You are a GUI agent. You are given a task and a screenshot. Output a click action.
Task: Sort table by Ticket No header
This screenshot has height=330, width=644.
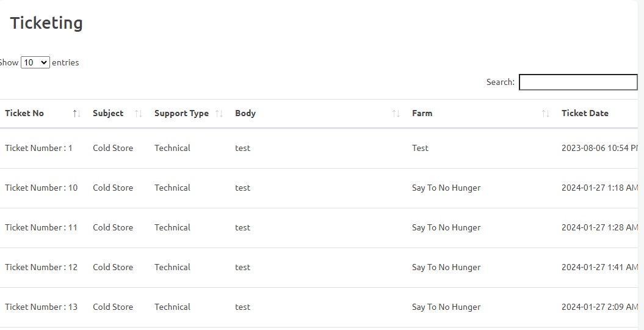24,113
